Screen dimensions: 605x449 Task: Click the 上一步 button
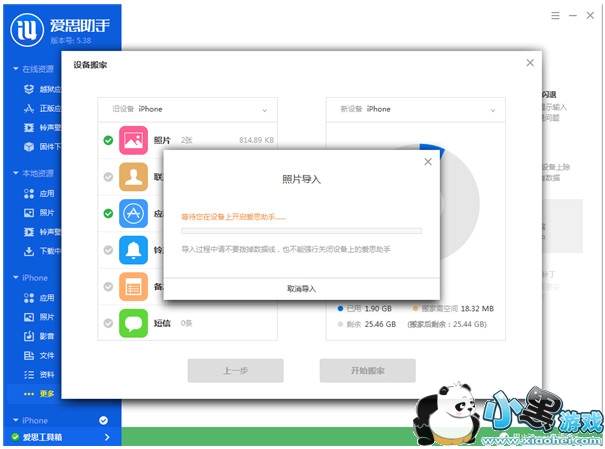click(x=235, y=371)
